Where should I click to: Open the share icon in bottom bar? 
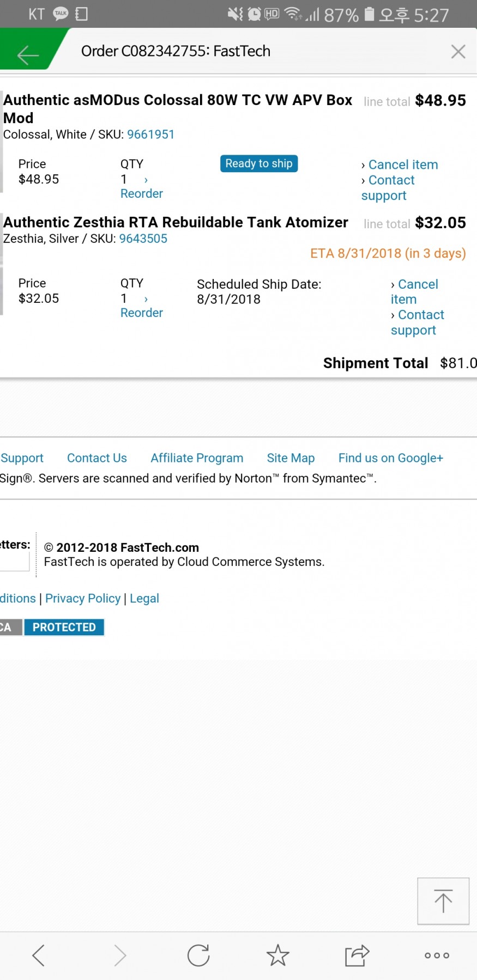[x=357, y=955]
